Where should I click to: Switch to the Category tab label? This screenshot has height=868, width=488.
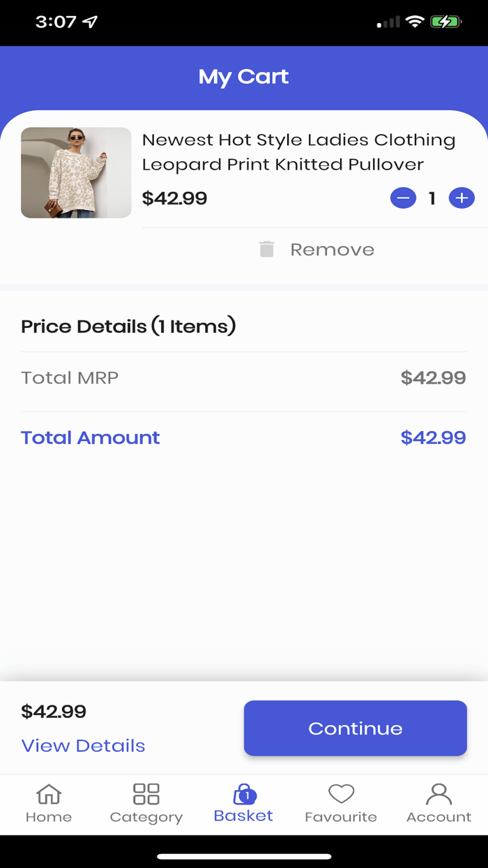[146, 817]
